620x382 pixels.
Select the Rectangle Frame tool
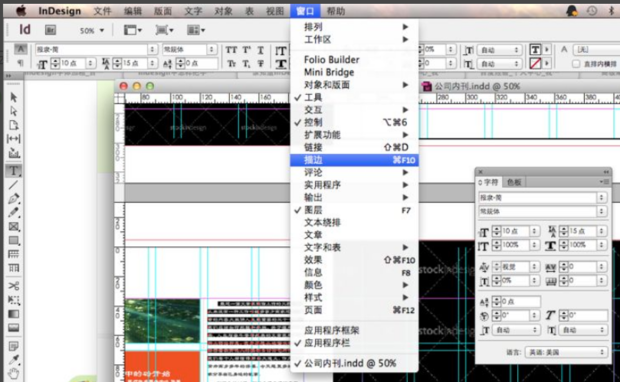pyautogui.click(x=13, y=227)
